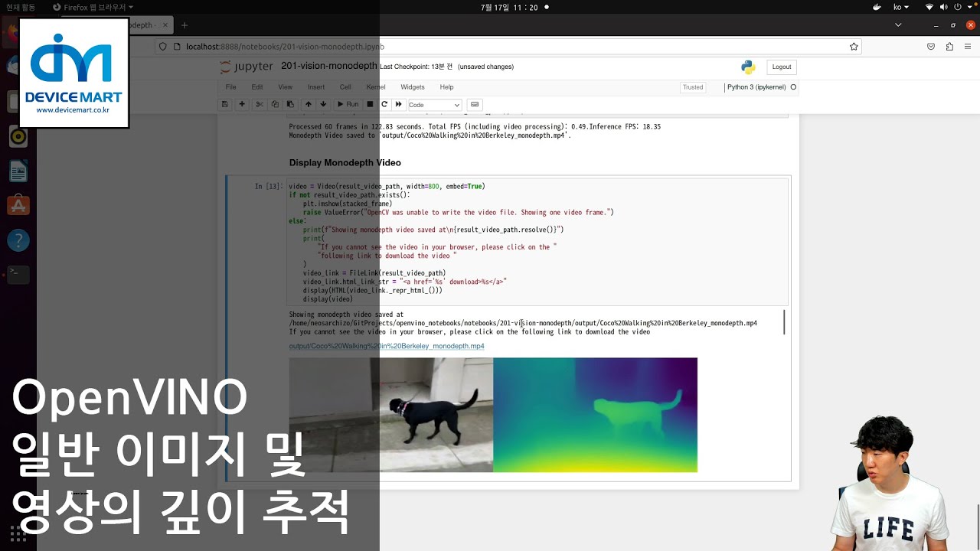Screen dimensions: 980x551
Task: Launch Terminal from the Ubuntu dock
Action: coord(18,275)
